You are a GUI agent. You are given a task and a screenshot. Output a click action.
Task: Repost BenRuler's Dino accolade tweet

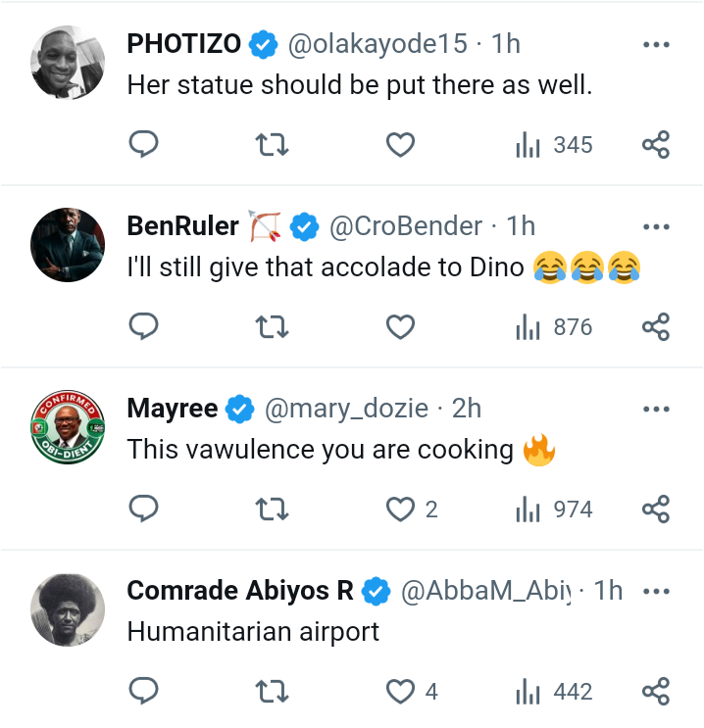click(272, 327)
